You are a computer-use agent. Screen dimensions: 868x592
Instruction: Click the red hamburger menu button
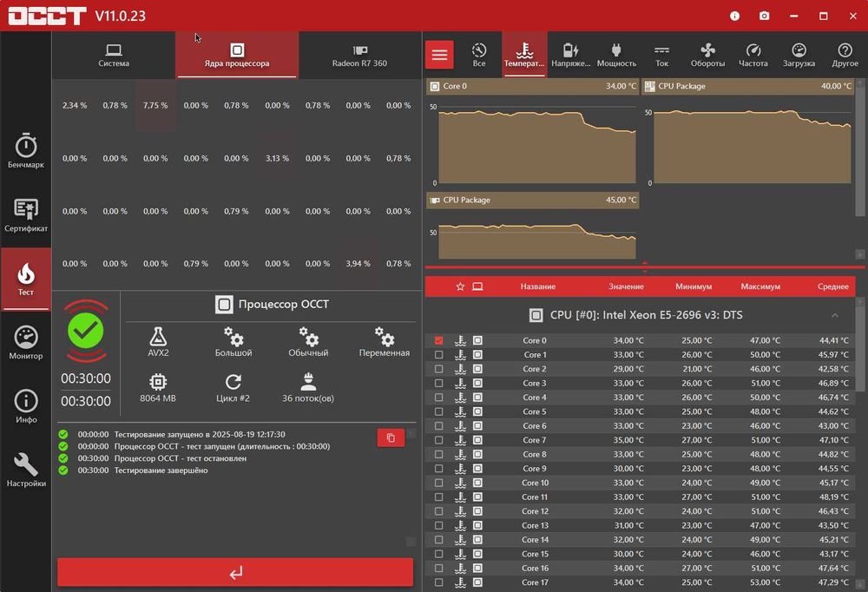(439, 55)
